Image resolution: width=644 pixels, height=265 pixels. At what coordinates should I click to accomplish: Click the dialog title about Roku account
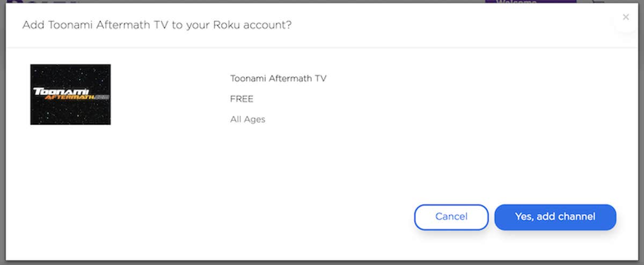(157, 25)
